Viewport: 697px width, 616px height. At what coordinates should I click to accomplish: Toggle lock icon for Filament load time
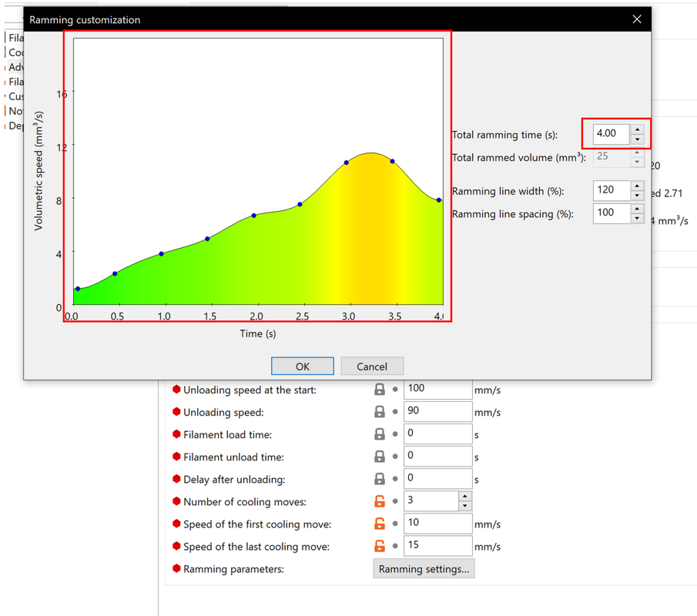(380, 434)
